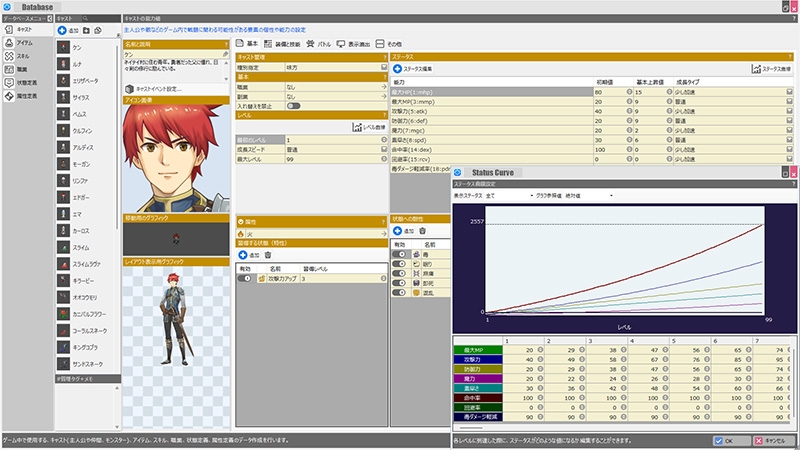Open the 成長スピード dropdown

pyautogui.click(x=383, y=150)
